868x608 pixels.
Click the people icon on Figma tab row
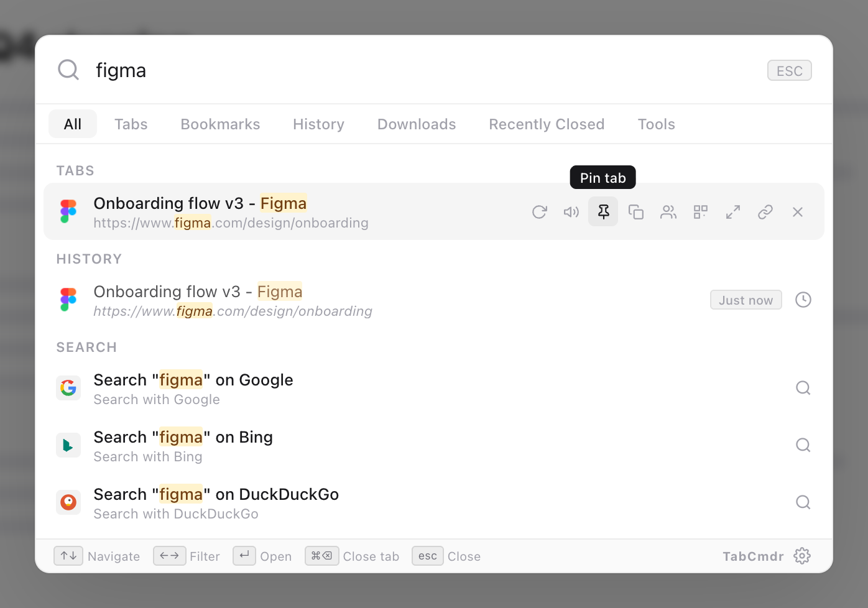tap(668, 212)
